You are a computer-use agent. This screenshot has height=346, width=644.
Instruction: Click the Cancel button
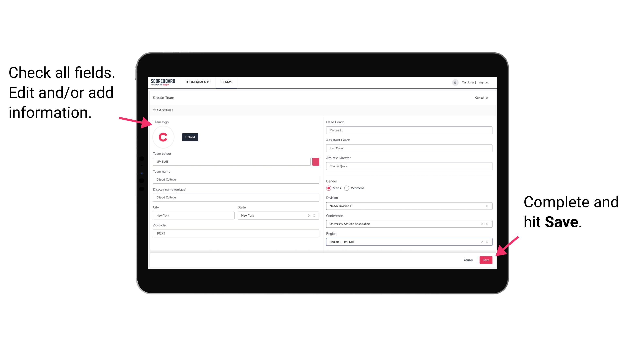click(x=468, y=259)
